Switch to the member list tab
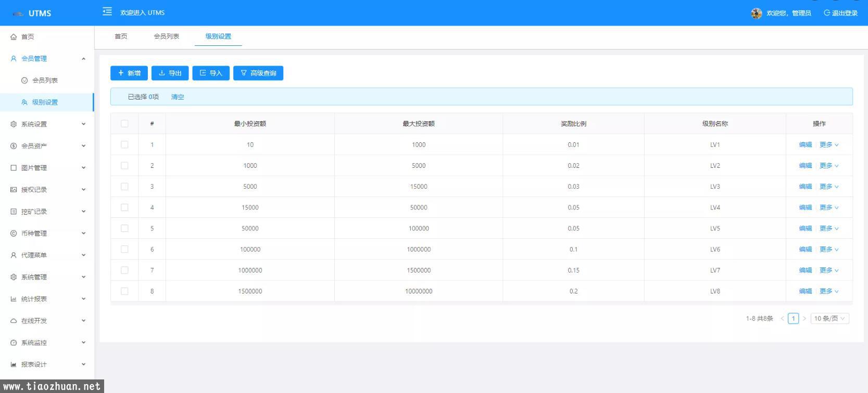Image resolution: width=868 pixels, height=393 pixels. pos(166,36)
